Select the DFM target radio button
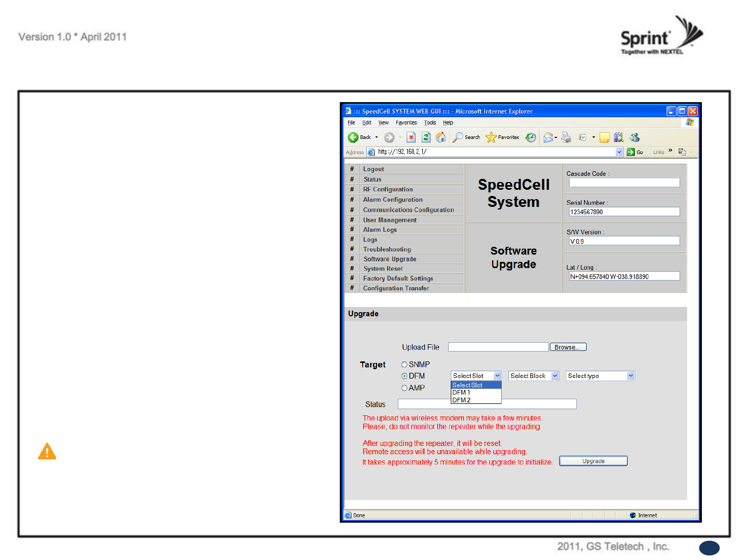The height and width of the screenshot is (560, 747). click(404, 376)
